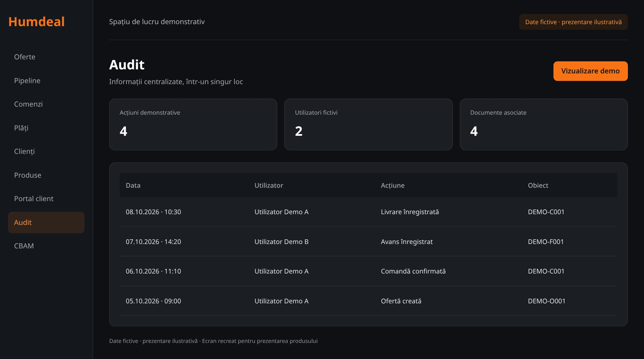The width and height of the screenshot is (644, 359).
Task: Select the Utilizatori fictivi card
Action: click(368, 124)
